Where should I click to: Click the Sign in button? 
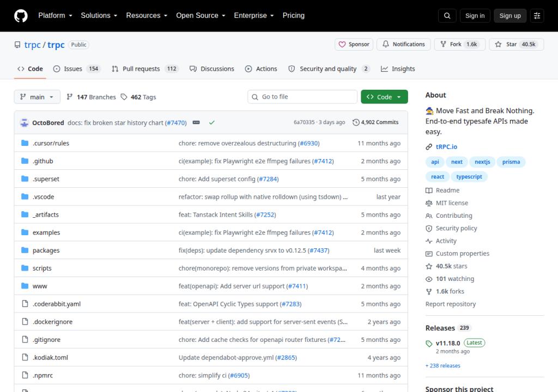point(475,16)
